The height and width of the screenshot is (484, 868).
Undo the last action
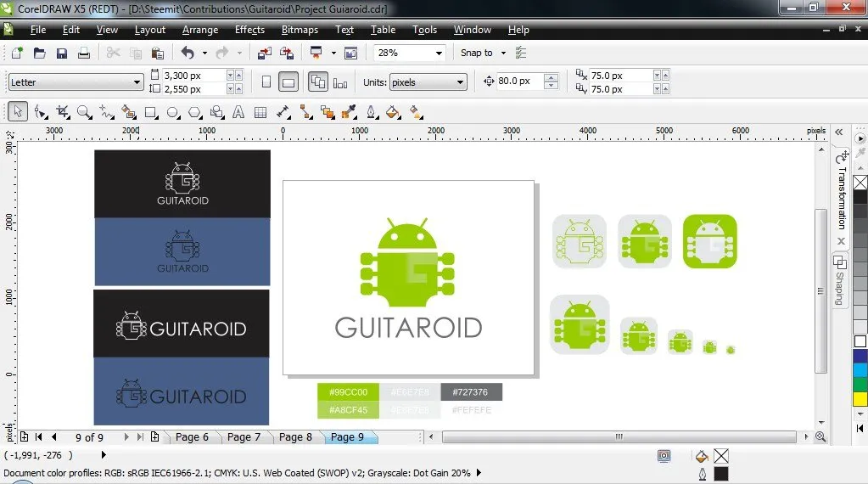pyautogui.click(x=188, y=53)
